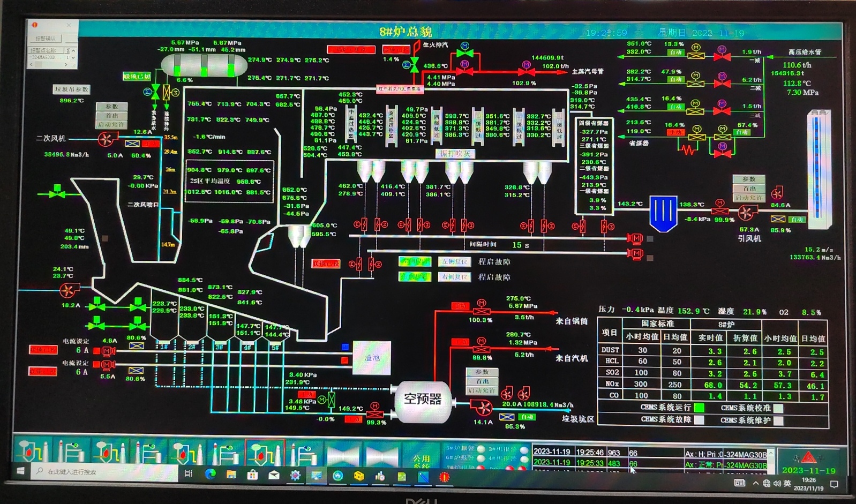The width and height of the screenshot is (856, 504).
Task: Click the 垃圾吊参数 button
Action: point(71,89)
